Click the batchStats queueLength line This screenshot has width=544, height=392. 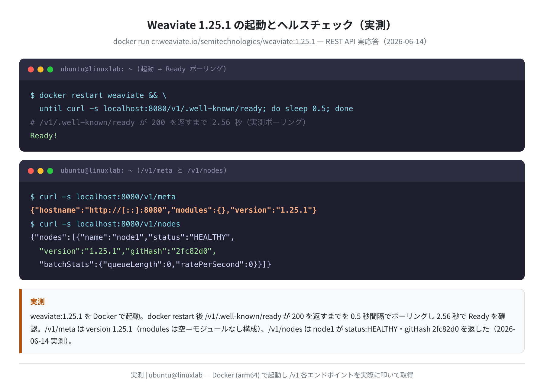[x=155, y=265]
